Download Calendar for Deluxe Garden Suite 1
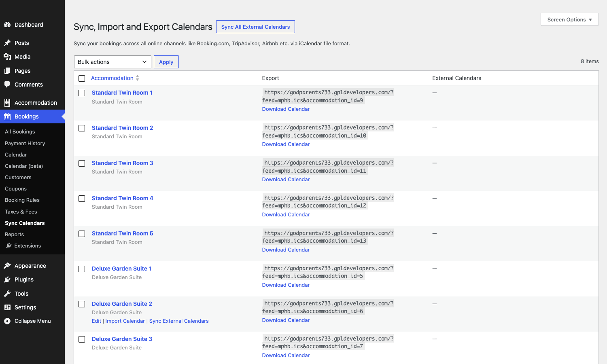 (x=286, y=285)
